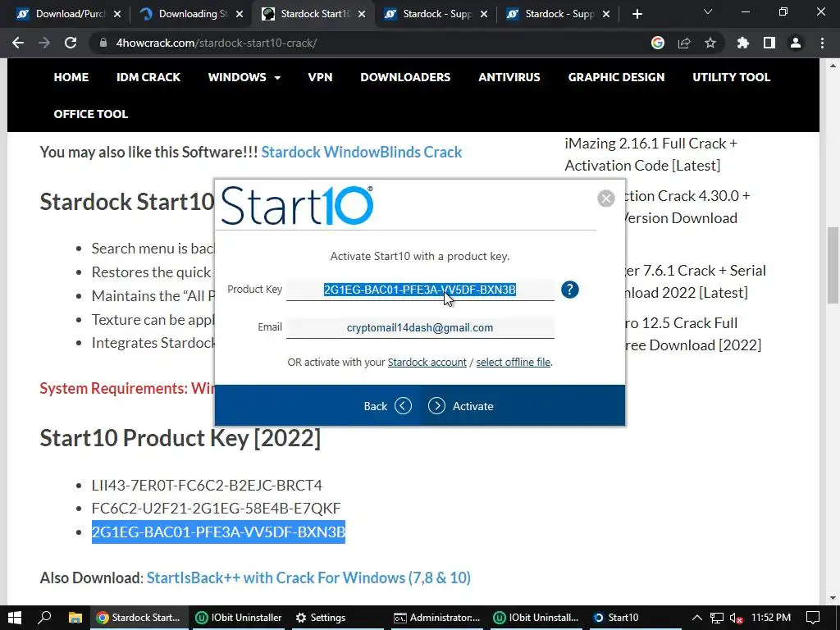Switch to the Download/Purchase tab

click(68, 14)
